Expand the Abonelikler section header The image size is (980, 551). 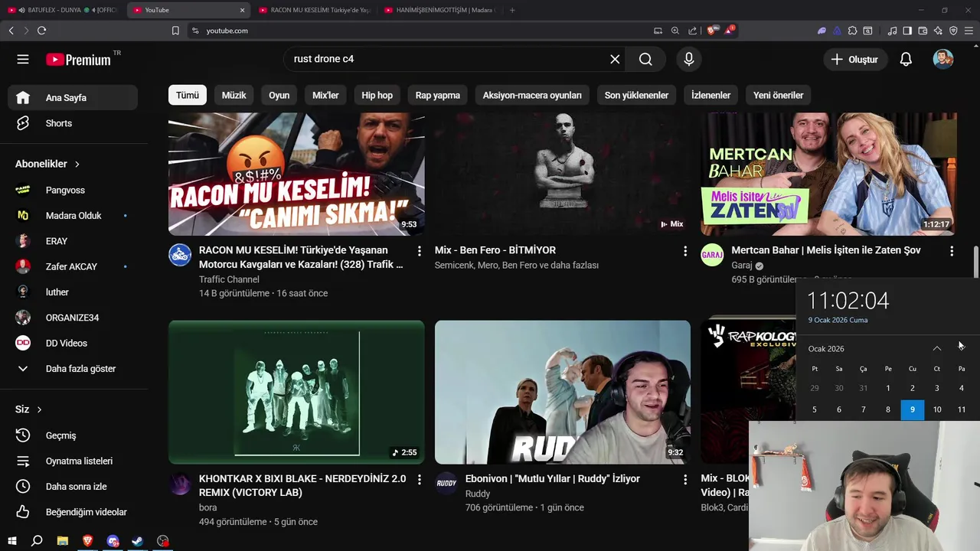(47, 164)
